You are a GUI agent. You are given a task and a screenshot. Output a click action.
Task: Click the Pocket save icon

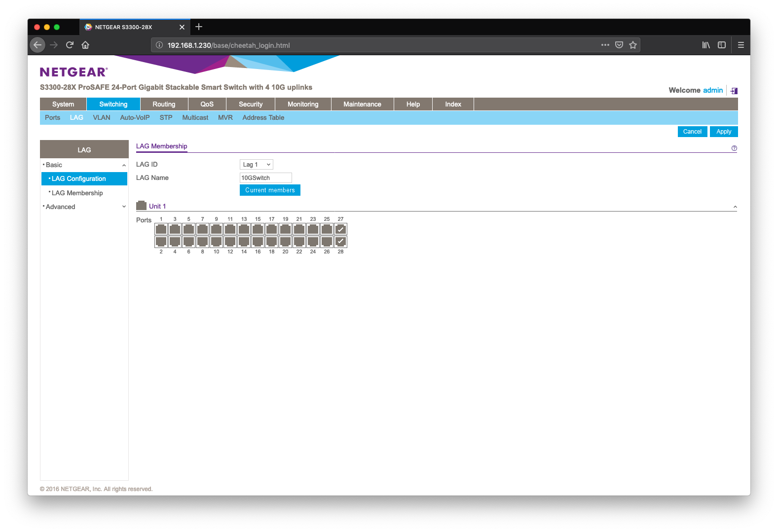pos(619,45)
